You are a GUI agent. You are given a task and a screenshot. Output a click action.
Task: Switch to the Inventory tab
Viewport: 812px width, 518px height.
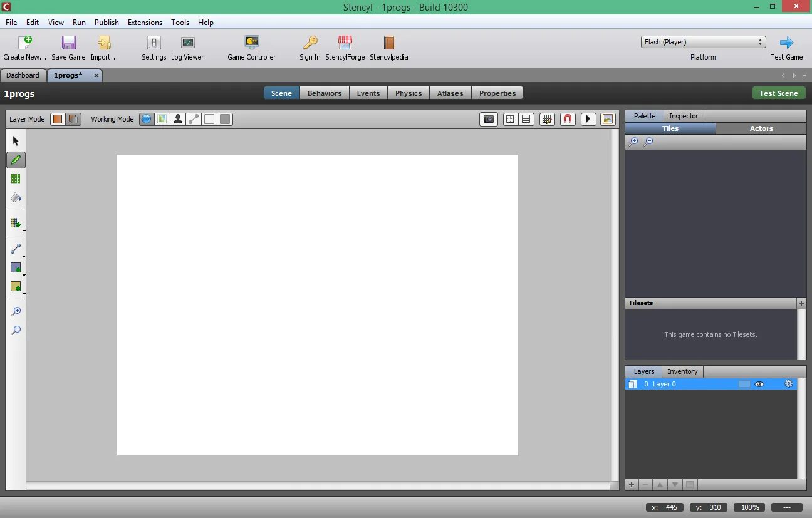(x=682, y=371)
